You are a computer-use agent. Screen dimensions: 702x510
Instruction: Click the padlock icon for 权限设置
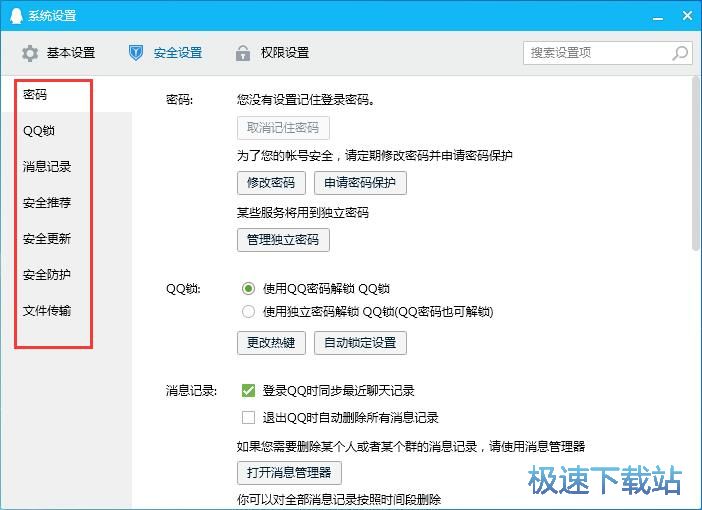(243, 53)
